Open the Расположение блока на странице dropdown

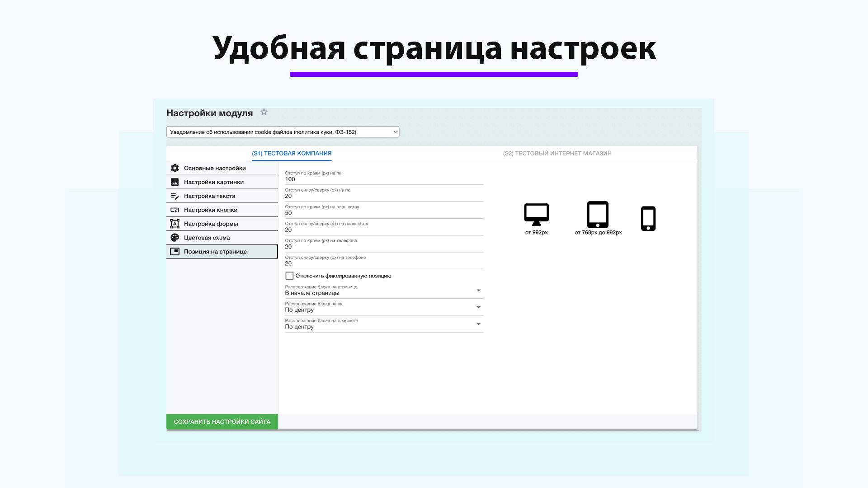click(478, 290)
